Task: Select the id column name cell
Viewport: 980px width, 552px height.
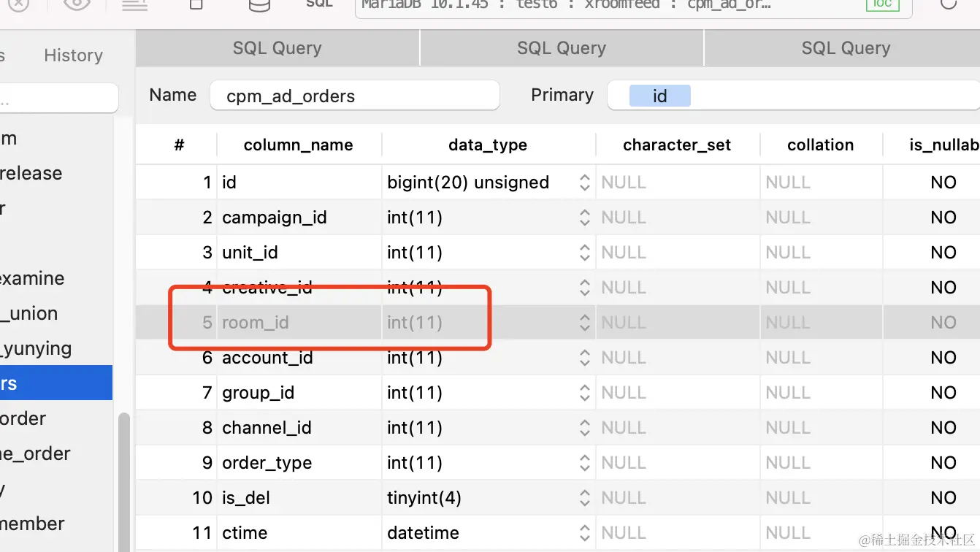Action: click(x=299, y=183)
